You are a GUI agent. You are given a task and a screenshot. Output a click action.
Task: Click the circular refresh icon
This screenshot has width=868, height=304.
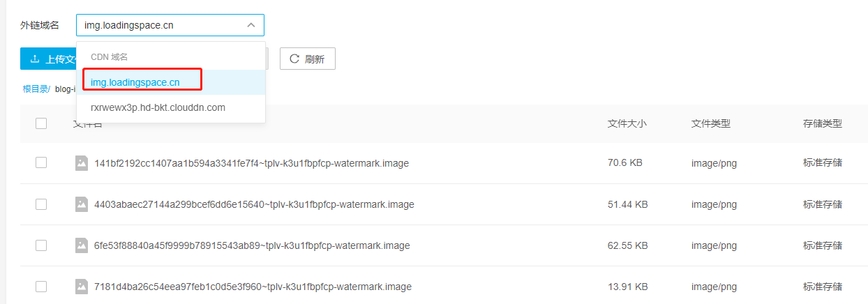click(294, 59)
